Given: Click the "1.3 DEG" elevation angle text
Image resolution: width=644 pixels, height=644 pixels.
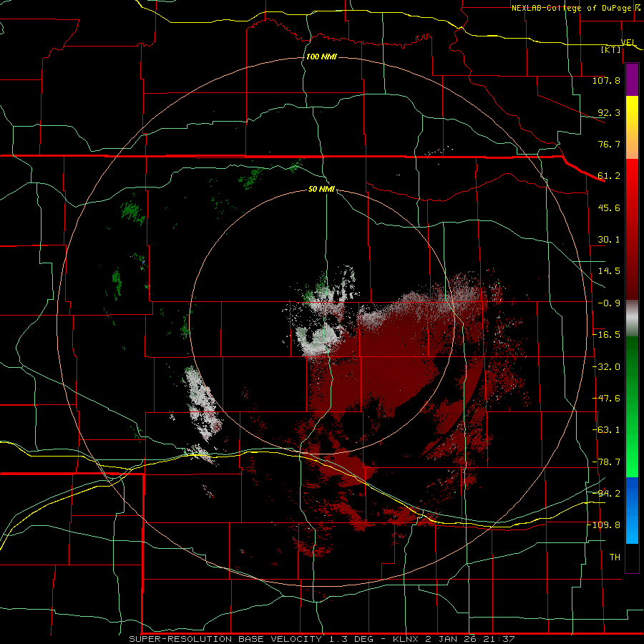Looking at the screenshot, I should 351,639.
